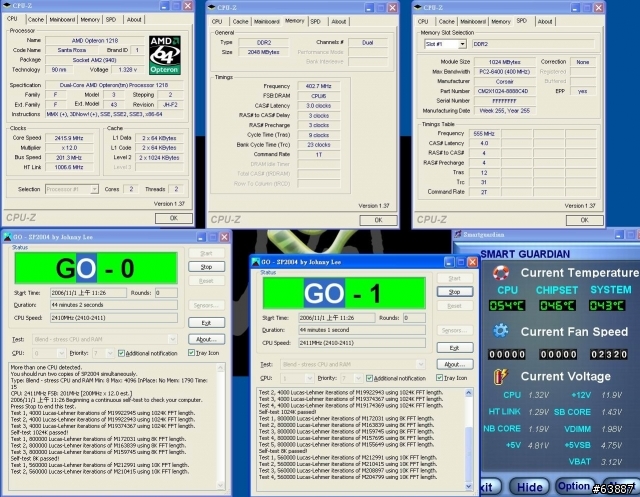Switch to Cache tab in first CPU-Z window
This screenshot has height=497, width=640.
pos(36,20)
